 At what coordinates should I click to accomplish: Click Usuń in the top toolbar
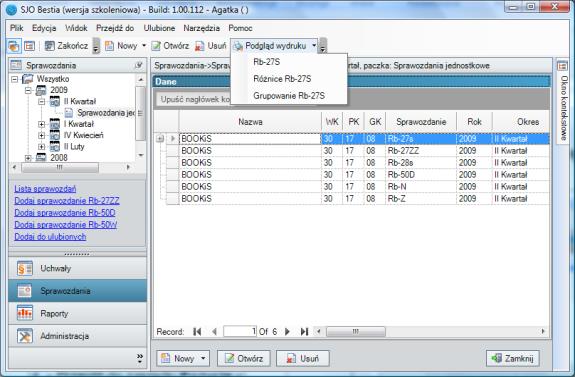point(210,46)
